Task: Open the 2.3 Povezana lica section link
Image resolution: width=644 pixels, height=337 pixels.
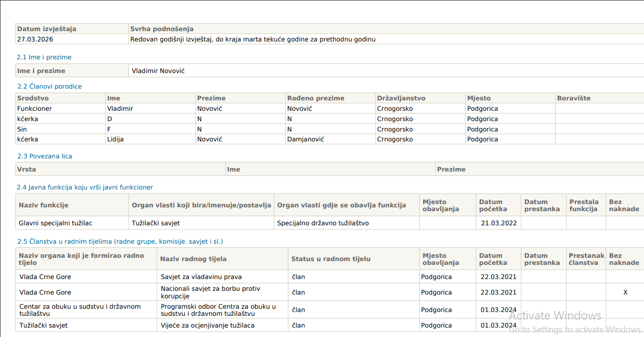Action: click(44, 156)
